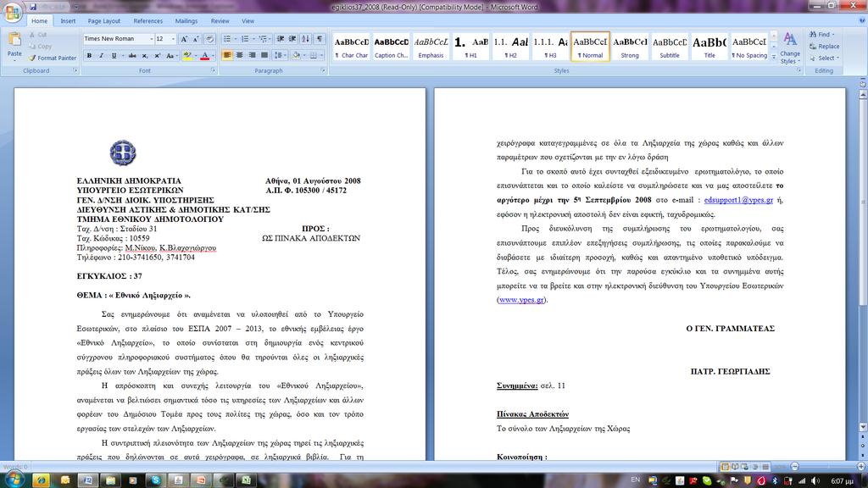Toggle Superscript formatting

pyautogui.click(x=157, y=55)
